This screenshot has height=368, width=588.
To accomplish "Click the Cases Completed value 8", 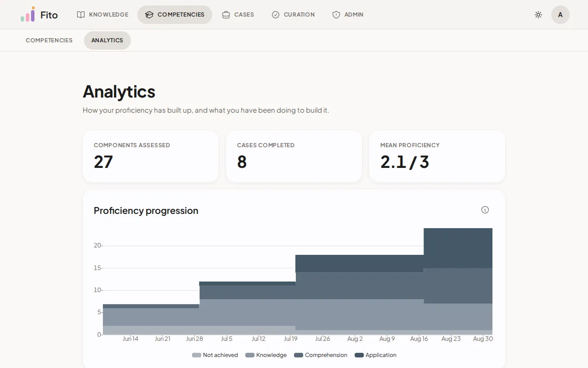I will click(242, 162).
